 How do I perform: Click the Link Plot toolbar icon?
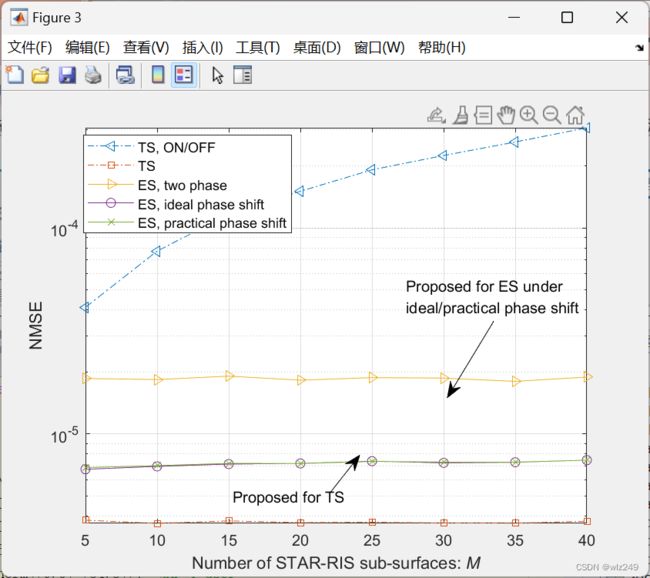coord(125,75)
